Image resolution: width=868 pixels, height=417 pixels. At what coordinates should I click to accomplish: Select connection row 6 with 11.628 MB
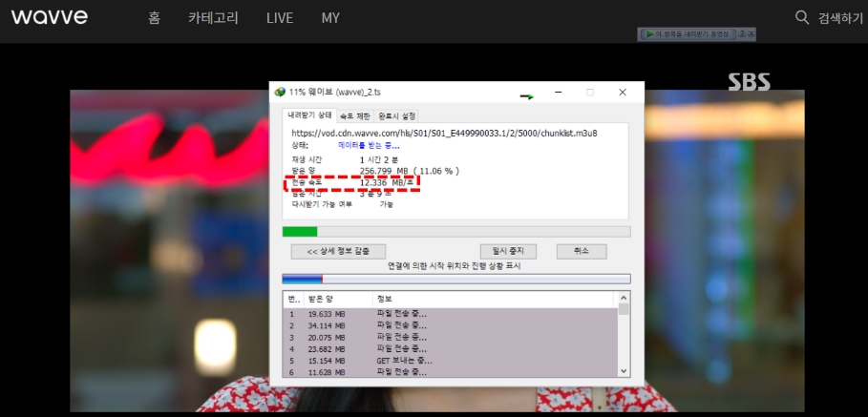click(451, 372)
